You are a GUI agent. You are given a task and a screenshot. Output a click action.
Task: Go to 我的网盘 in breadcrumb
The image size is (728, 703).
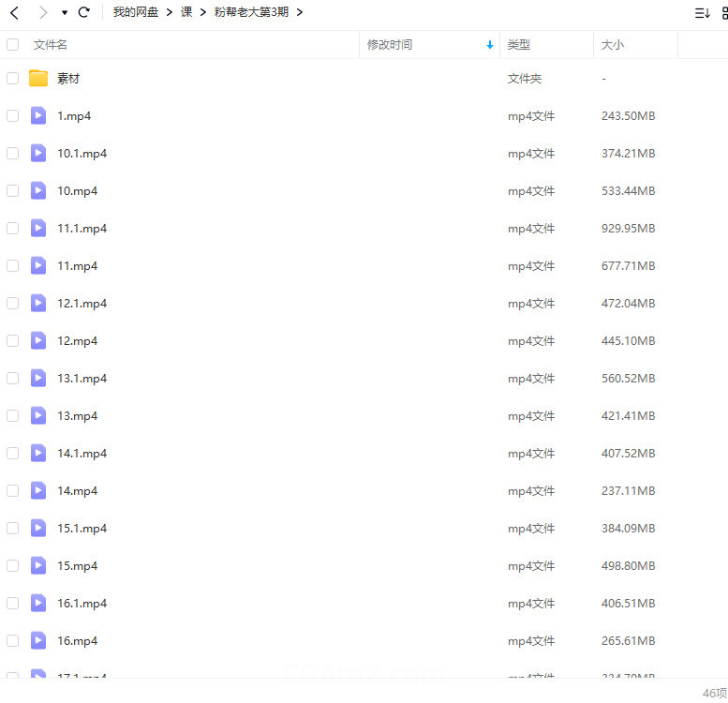coord(136,13)
